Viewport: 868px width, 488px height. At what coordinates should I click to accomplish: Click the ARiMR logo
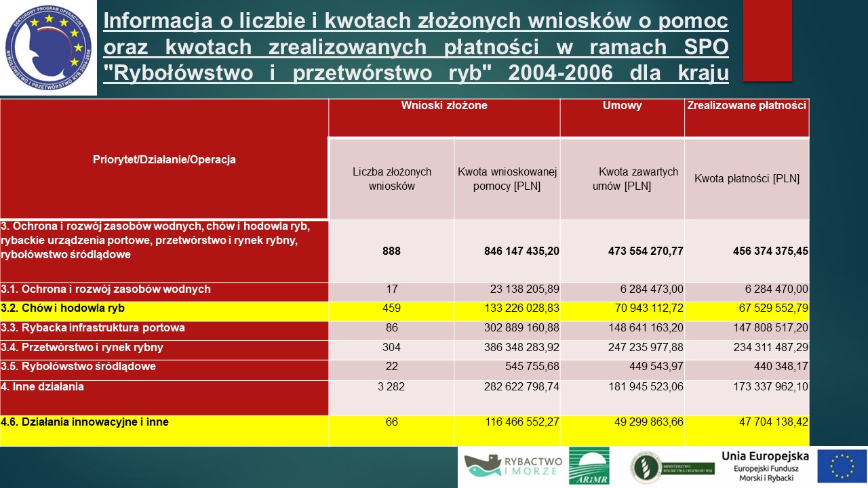(589, 465)
